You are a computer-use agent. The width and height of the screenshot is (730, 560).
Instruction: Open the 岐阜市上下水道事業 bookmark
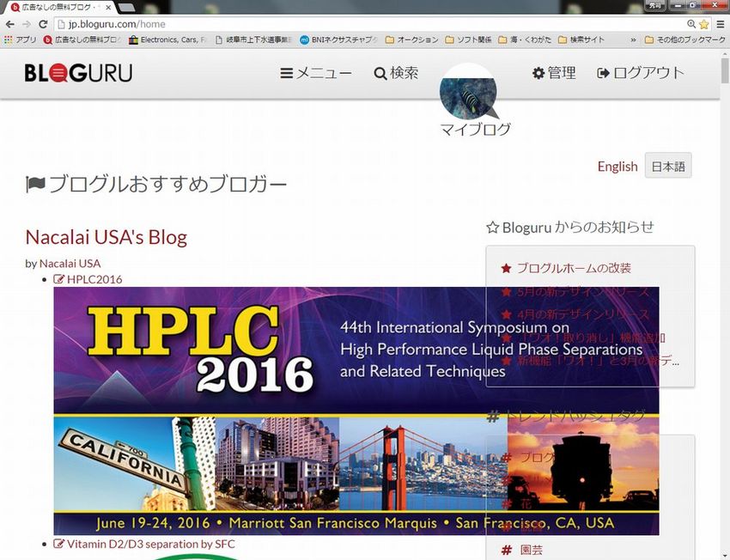click(x=253, y=40)
